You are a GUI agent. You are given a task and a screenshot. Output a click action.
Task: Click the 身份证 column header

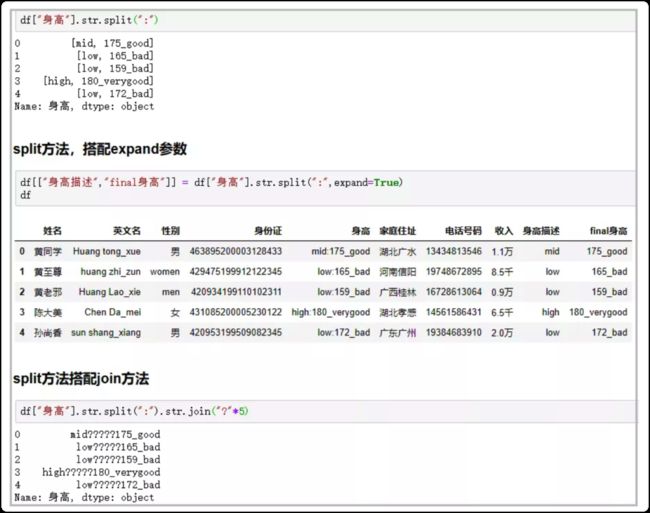coord(268,231)
